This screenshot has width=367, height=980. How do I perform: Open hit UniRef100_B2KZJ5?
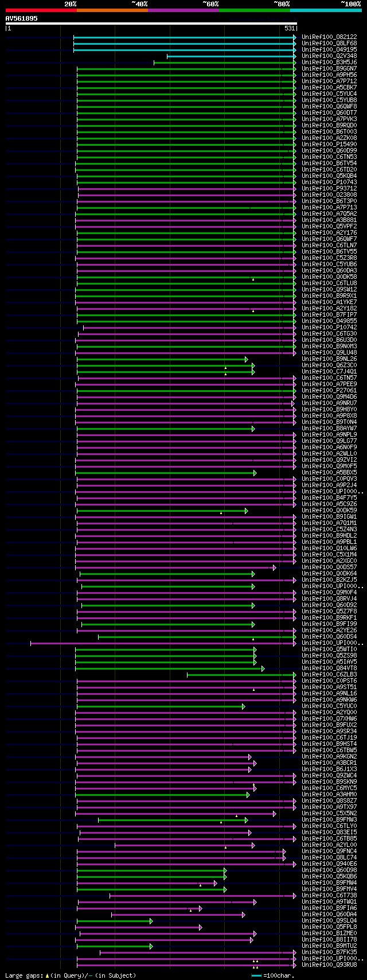pos(329,580)
